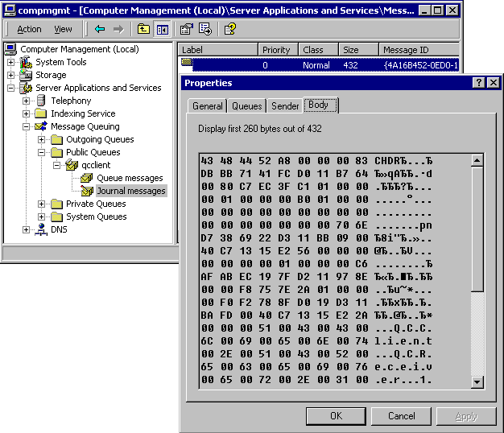
Task: Select the Queue messages icon in tree
Action: click(x=87, y=178)
